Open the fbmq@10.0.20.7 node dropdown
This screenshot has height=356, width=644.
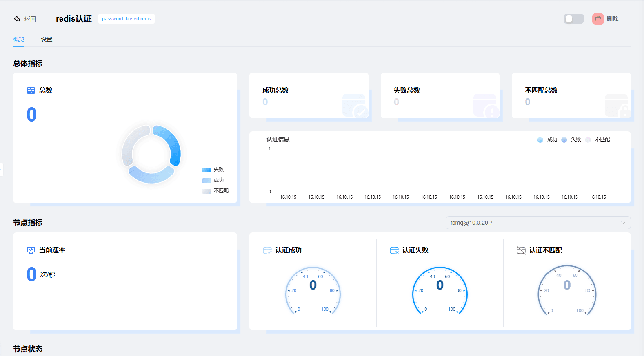538,223
